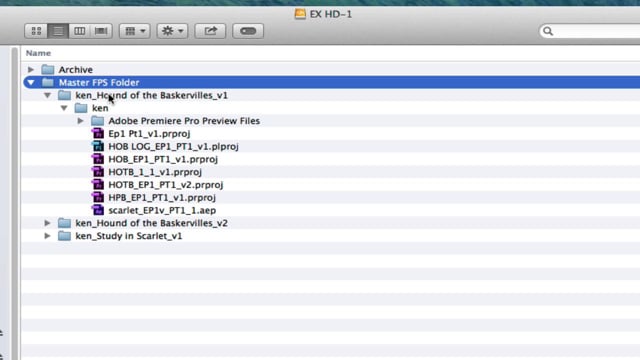Select the Master FPS Folder name
The image size is (640, 360).
pyautogui.click(x=99, y=82)
